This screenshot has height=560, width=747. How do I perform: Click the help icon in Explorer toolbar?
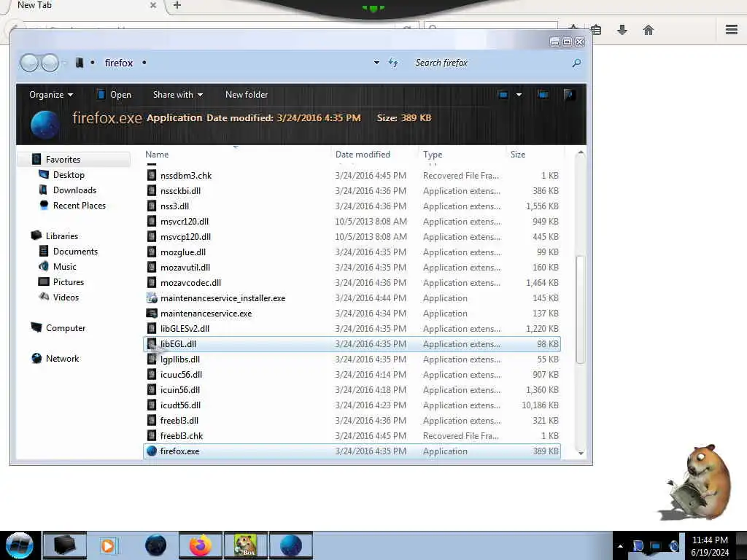pyautogui.click(x=568, y=94)
